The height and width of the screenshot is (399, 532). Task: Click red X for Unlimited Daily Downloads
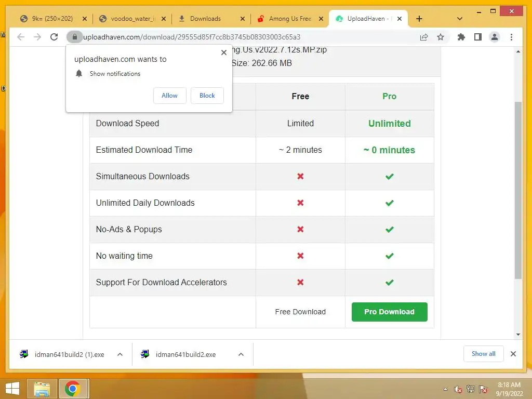click(x=300, y=203)
